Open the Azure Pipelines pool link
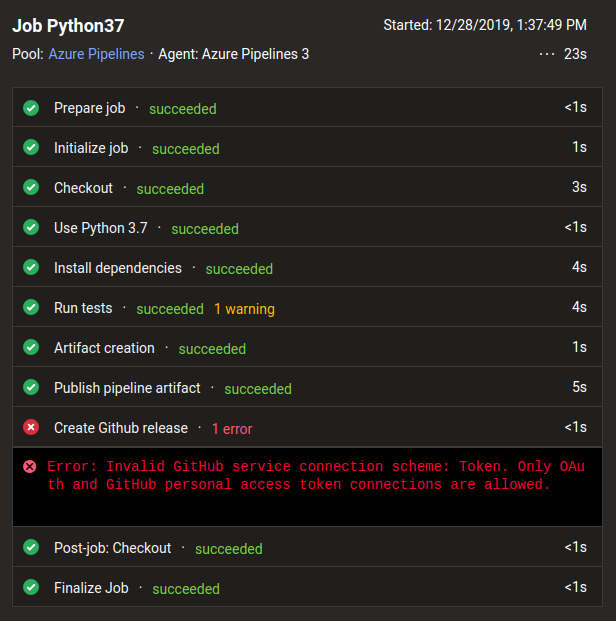616x621 pixels. pyautogui.click(x=96, y=54)
